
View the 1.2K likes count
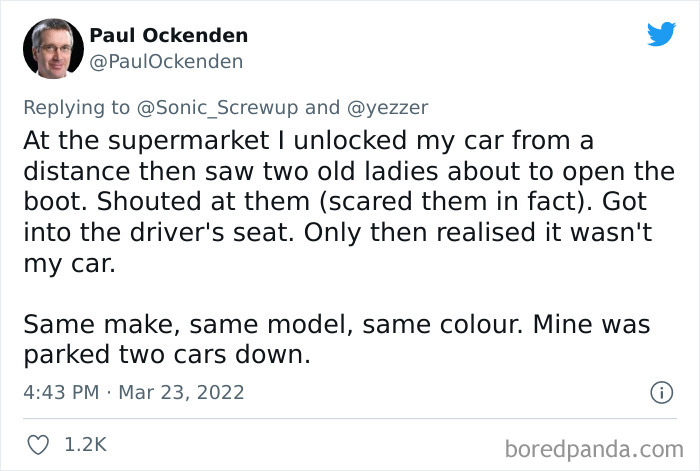86,443
